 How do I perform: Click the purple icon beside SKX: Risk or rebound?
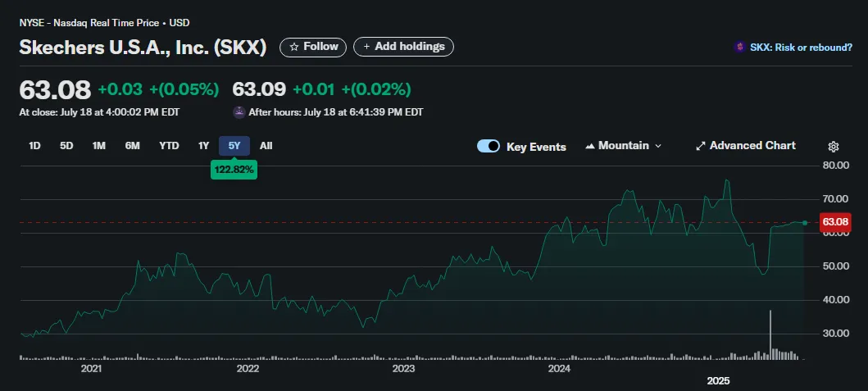tap(739, 48)
